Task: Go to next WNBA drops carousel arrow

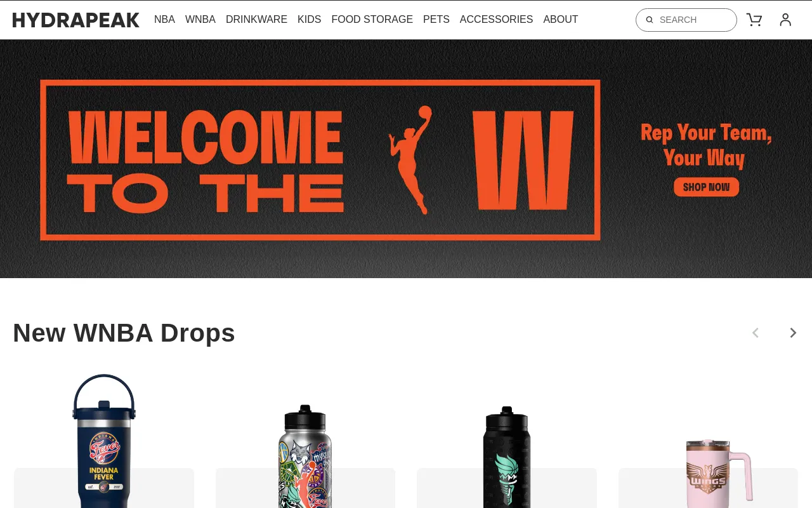Action: 792,333
